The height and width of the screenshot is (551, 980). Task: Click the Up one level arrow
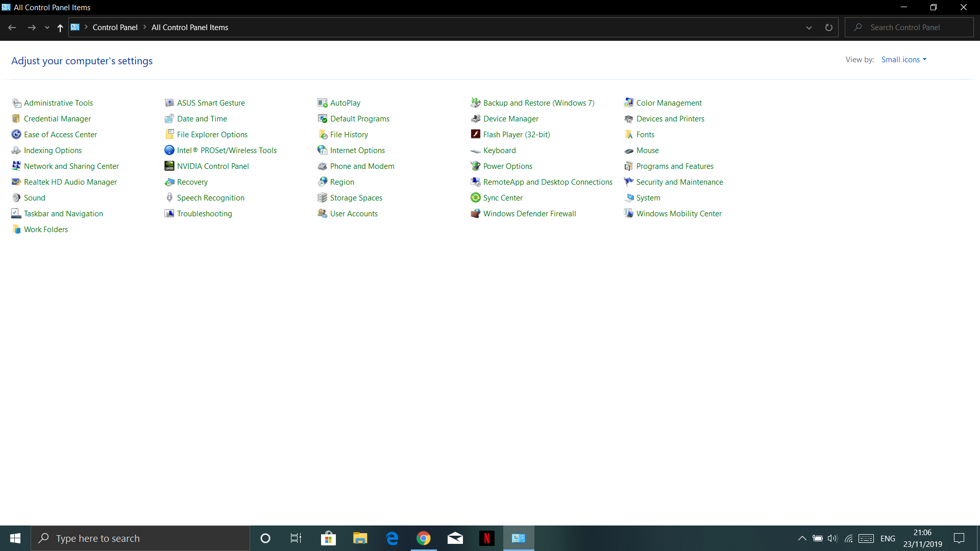pyautogui.click(x=60, y=28)
